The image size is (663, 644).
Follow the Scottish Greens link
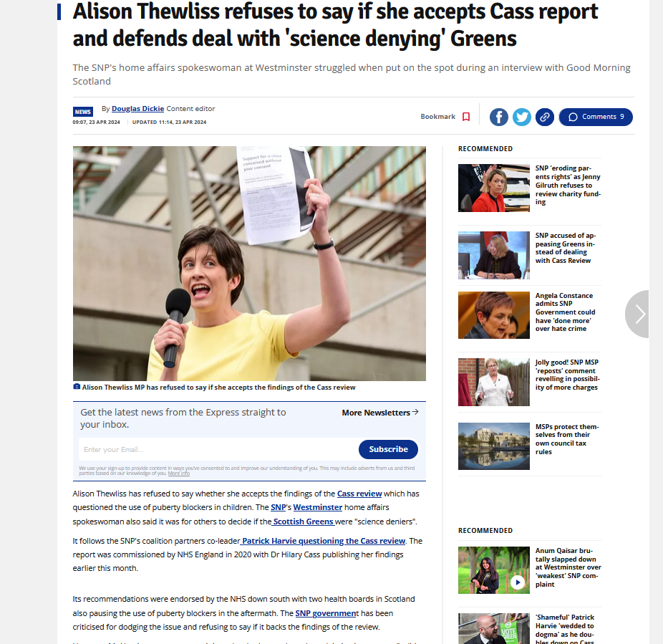click(303, 522)
